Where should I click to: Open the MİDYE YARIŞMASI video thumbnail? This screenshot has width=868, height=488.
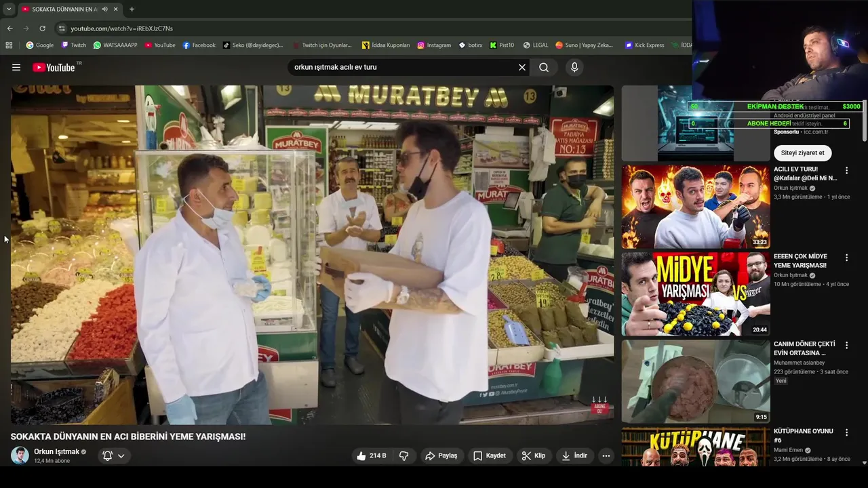tap(696, 294)
